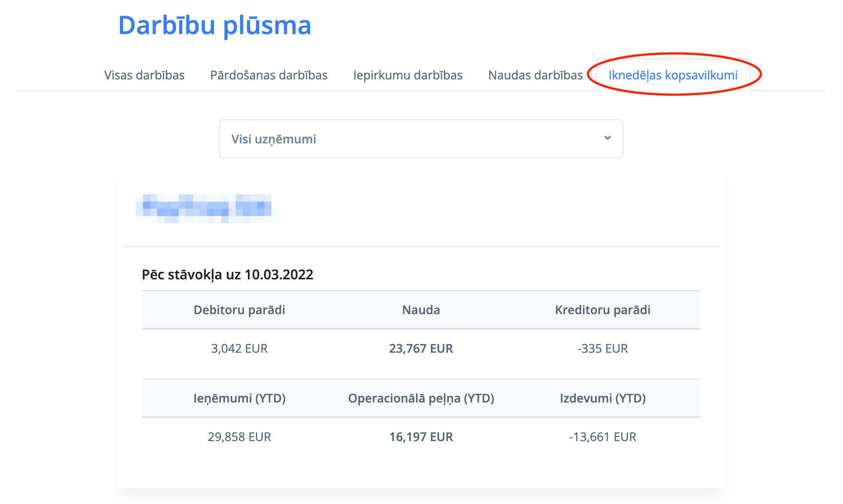The width and height of the screenshot is (843, 504).
Task: Go to Naudas darbības tab
Action: (535, 75)
